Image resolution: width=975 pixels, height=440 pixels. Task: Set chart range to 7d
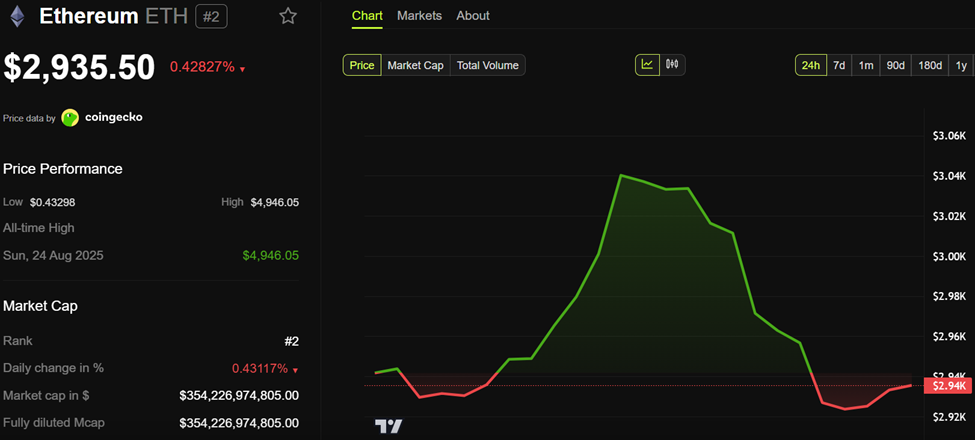(839, 65)
